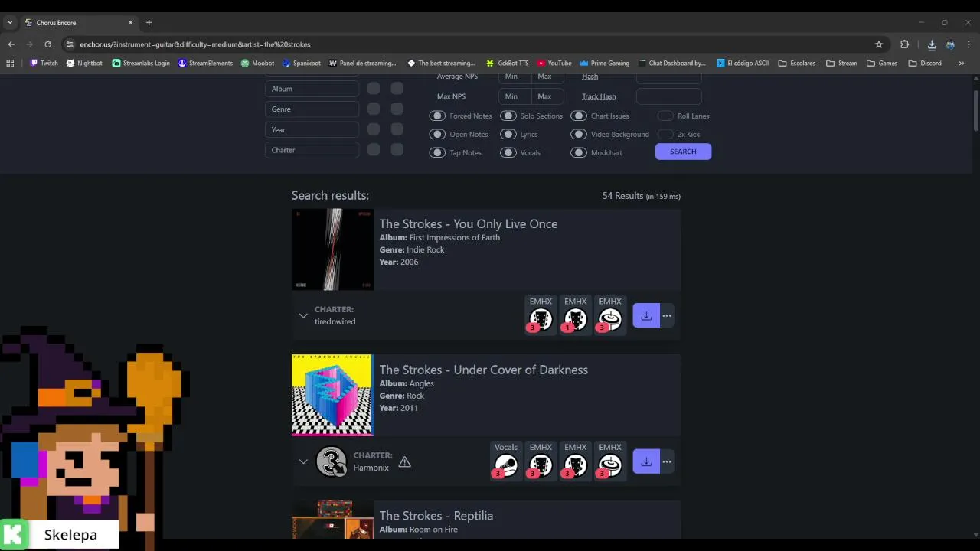
Task: Toggle the Lyrics filter
Action: [x=508, y=134]
